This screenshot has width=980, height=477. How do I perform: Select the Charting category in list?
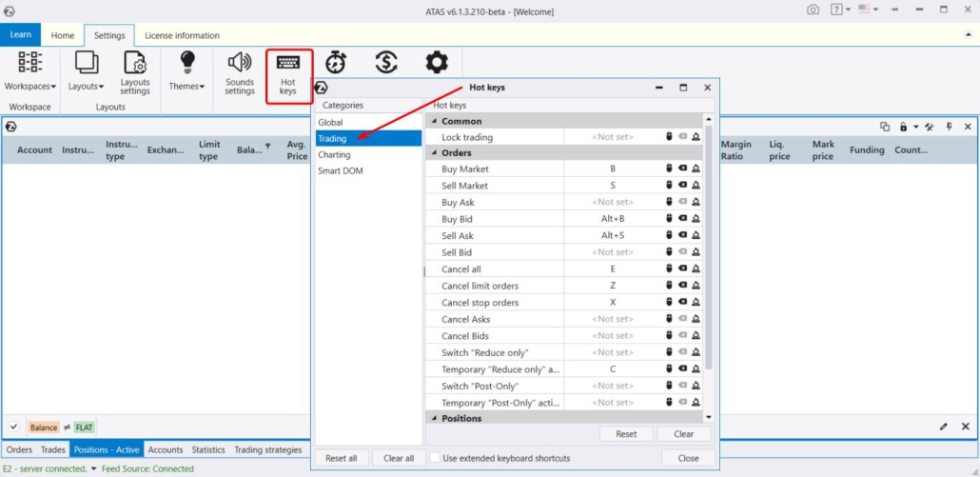[335, 154]
